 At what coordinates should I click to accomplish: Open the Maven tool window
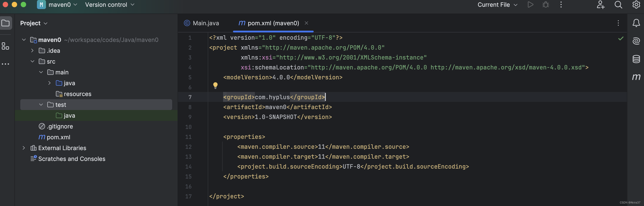click(636, 77)
